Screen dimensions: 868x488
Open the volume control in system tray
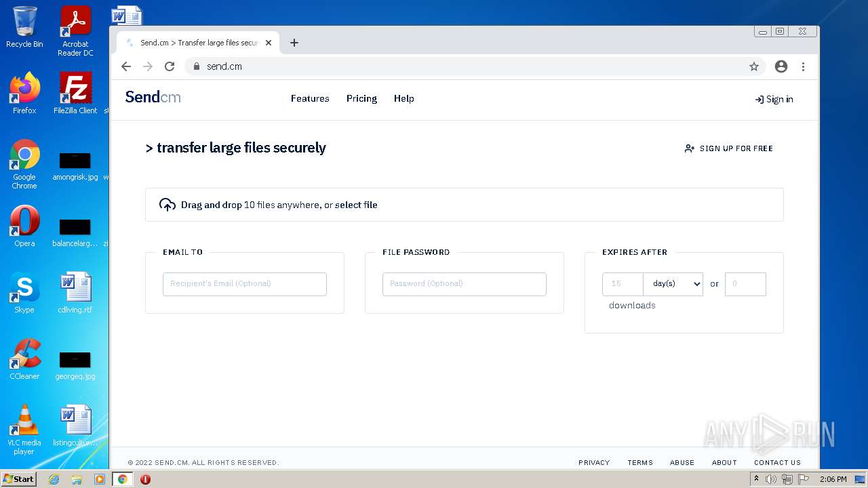point(771,479)
